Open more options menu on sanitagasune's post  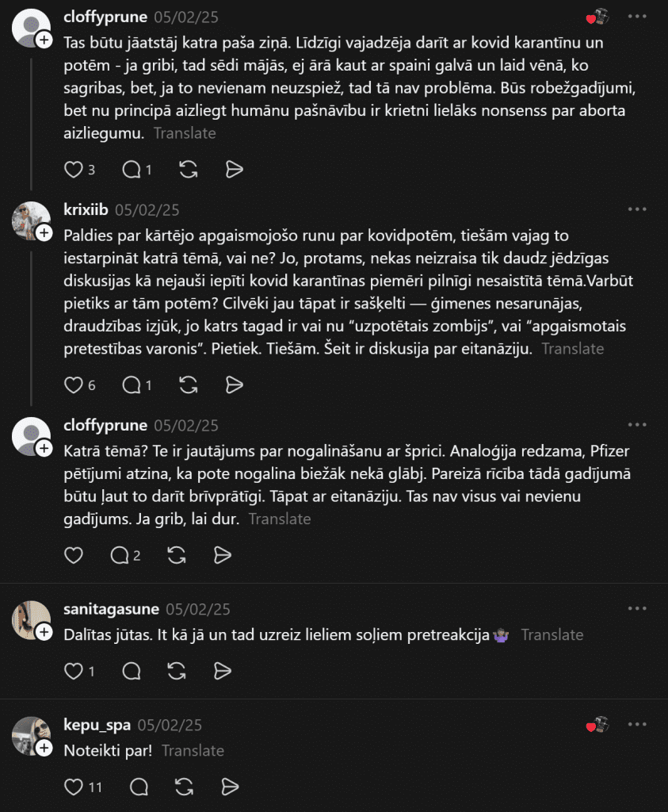coord(637,608)
